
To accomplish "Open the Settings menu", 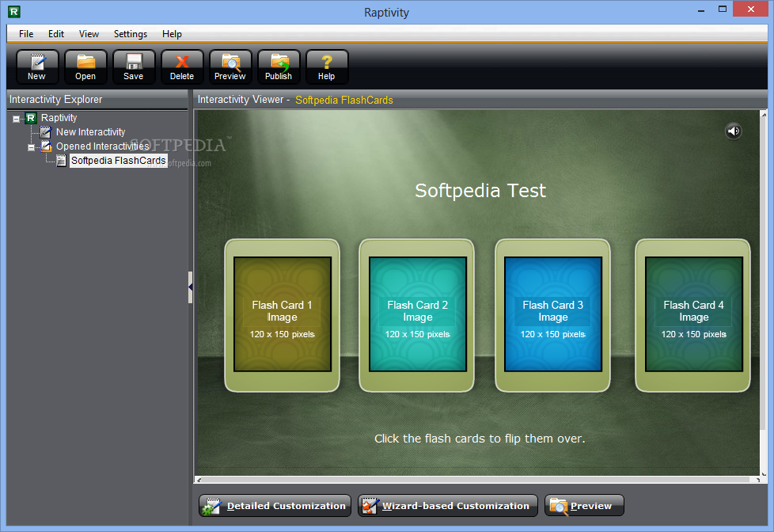I will pos(131,33).
